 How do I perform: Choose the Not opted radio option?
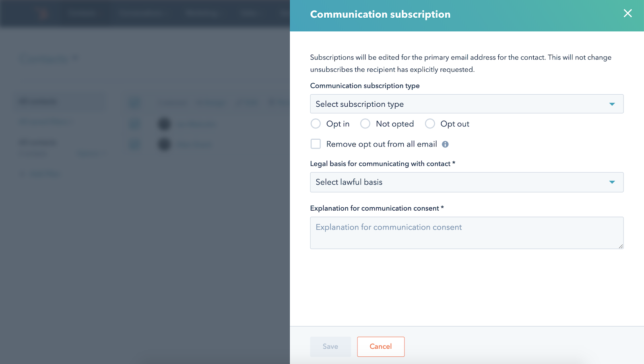click(x=365, y=124)
